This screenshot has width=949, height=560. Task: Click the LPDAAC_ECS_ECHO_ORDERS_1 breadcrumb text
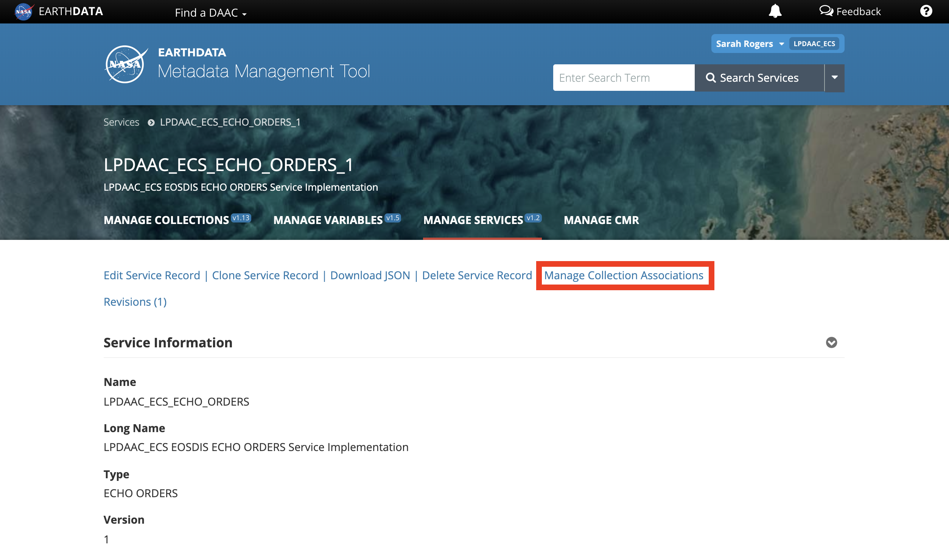point(230,122)
